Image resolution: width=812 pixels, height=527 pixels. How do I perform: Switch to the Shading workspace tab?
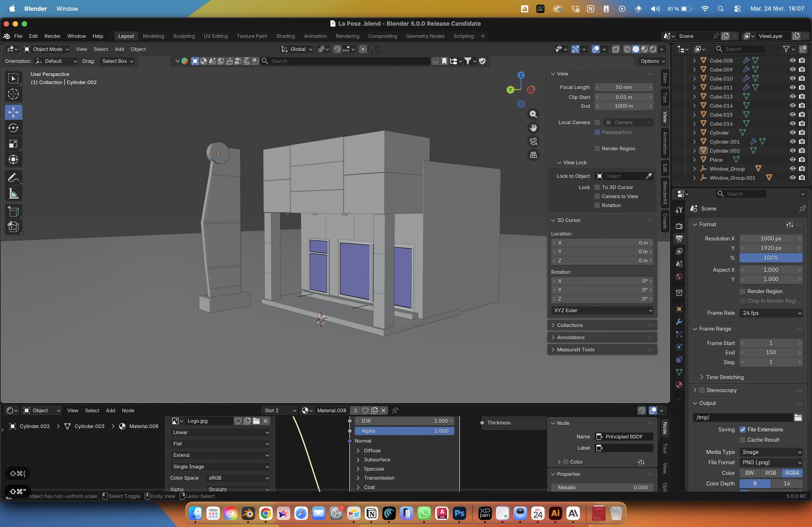(285, 36)
